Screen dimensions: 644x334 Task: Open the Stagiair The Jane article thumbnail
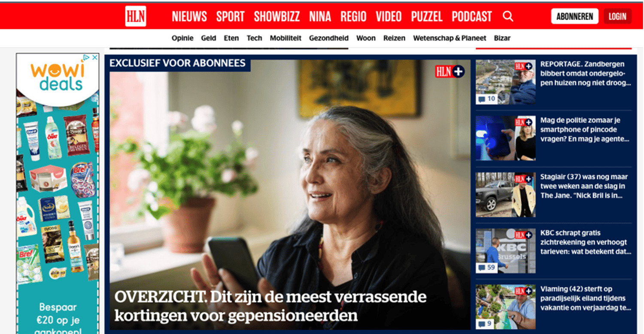(x=505, y=194)
